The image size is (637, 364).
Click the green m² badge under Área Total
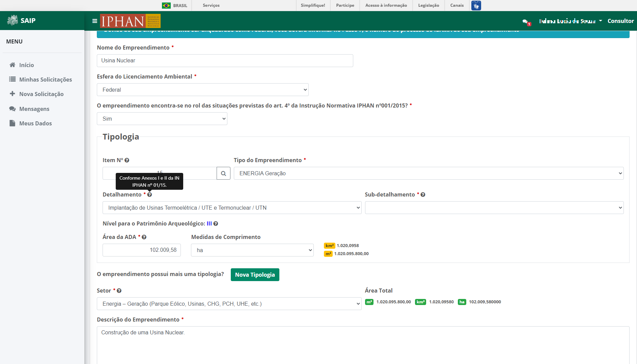click(369, 302)
